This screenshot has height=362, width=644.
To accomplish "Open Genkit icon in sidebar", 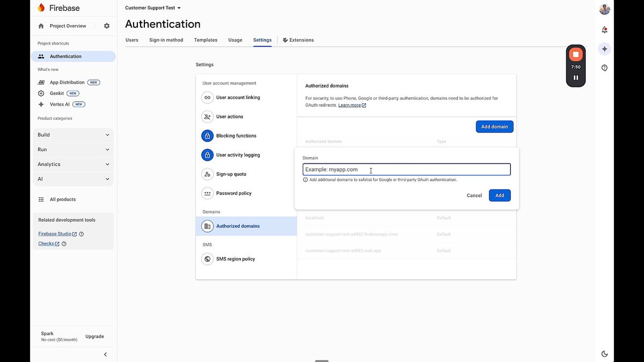I will click(x=41, y=93).
